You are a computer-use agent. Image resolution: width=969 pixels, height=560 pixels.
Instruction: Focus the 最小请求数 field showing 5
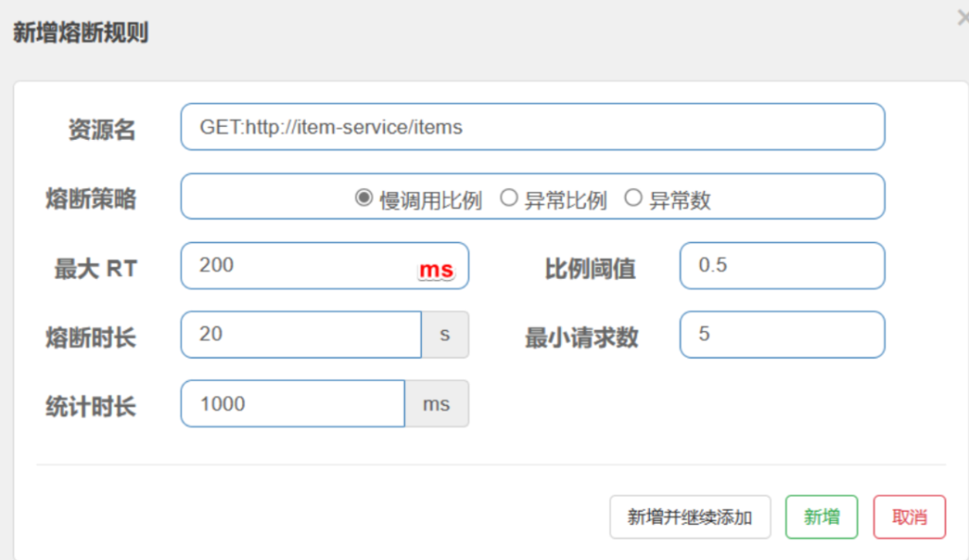pos(782,335)
